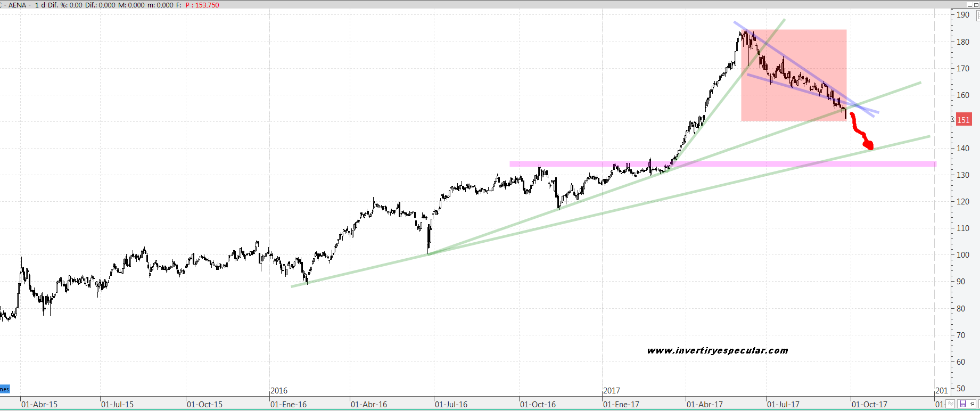Click the 140 price axis label

(963, 148)
